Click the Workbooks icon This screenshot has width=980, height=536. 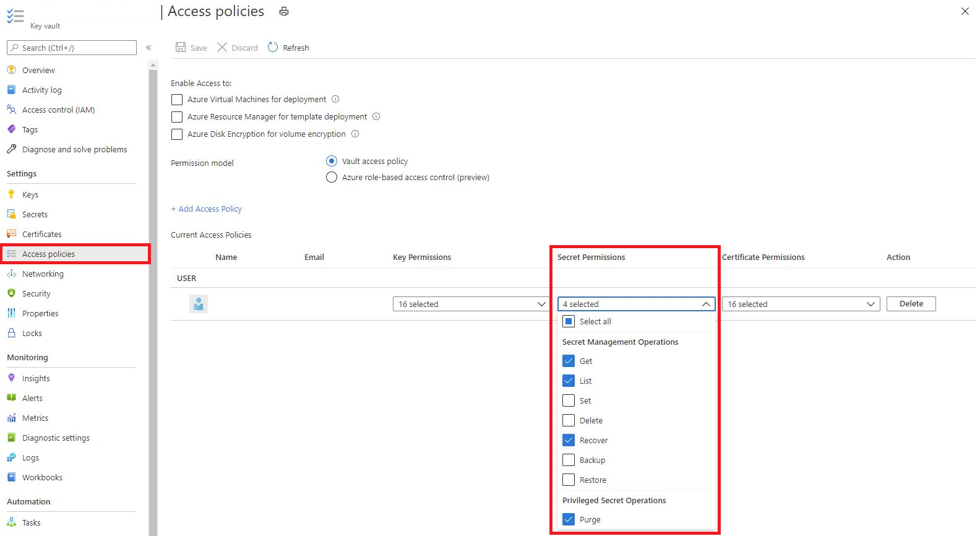coord(11,477)
